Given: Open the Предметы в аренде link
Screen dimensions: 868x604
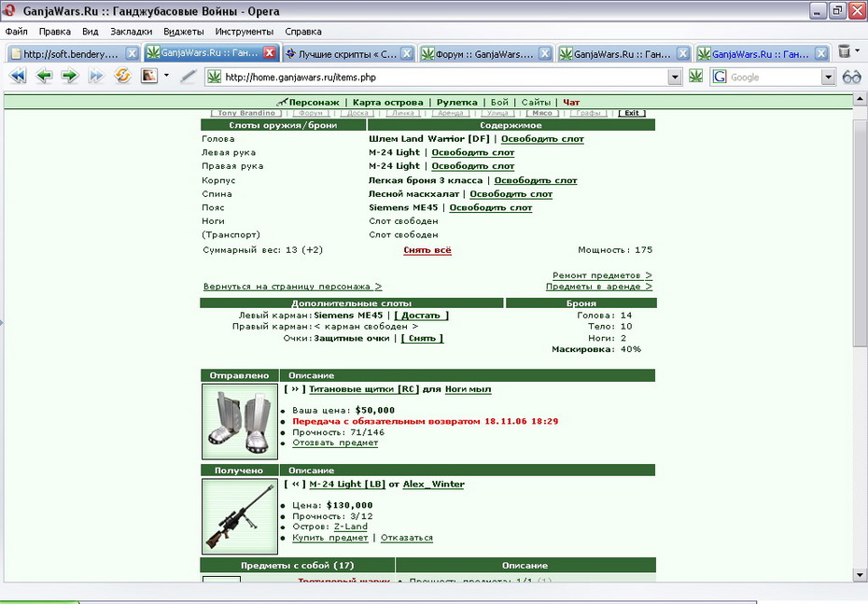Looking at the screenshot, I should point(599,287).
